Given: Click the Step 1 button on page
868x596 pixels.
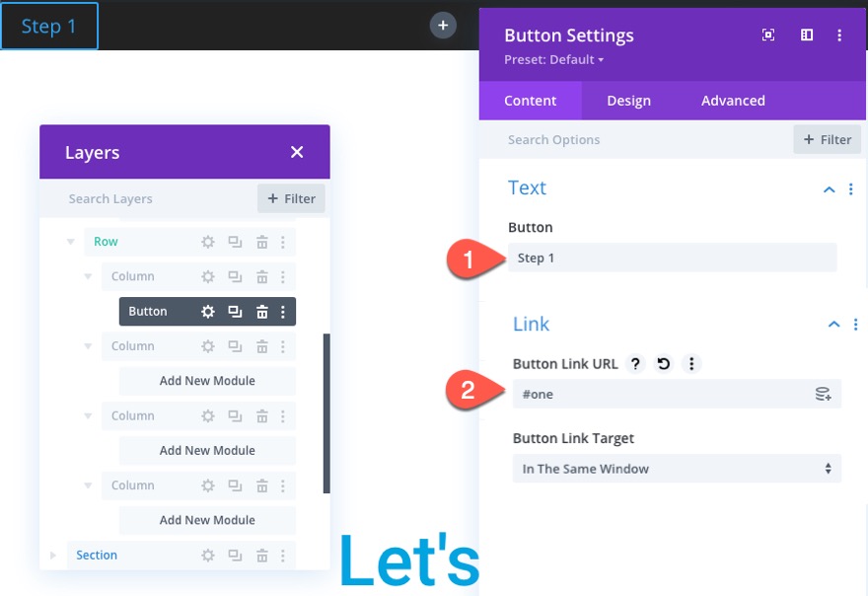Looking at the screenshot, I should pos(49,26).
